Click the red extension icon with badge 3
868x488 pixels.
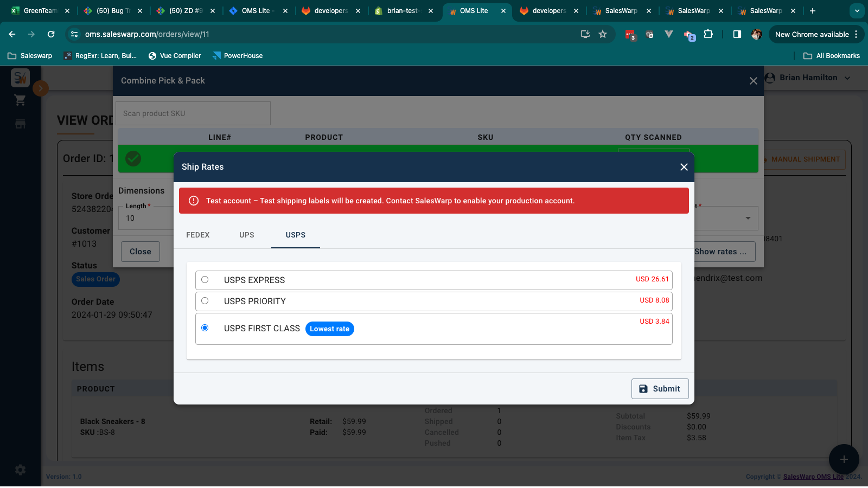pos(630,35)
